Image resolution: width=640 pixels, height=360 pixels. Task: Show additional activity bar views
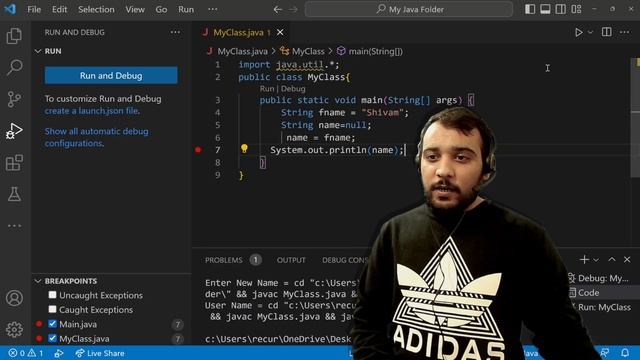tap(14, 226)
